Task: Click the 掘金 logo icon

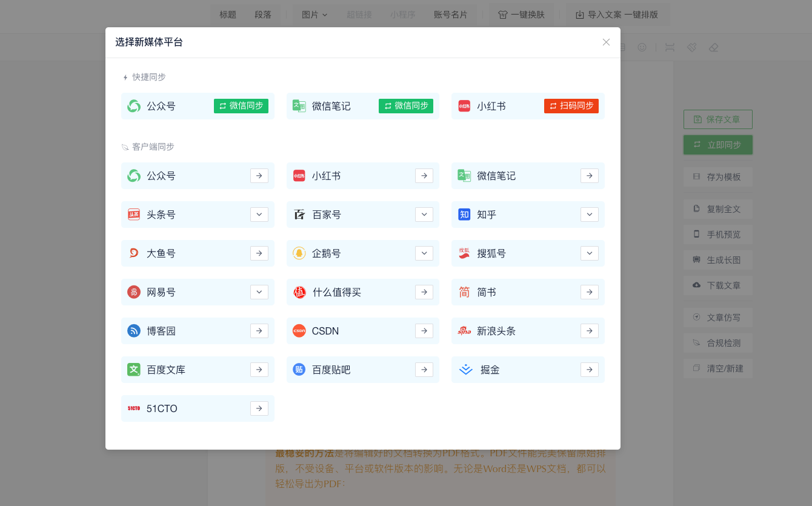Action: pyautogui.click(x=465, y=370)
